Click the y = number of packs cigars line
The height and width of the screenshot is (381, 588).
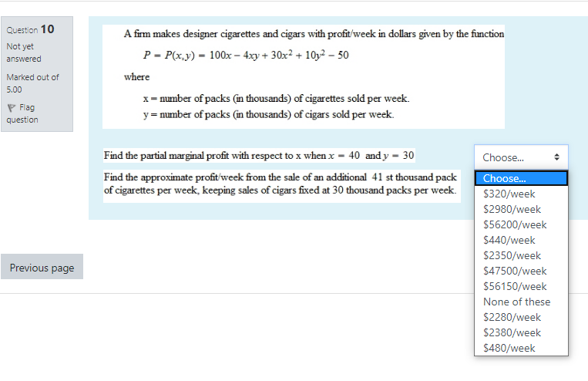[x=268, y=114]
